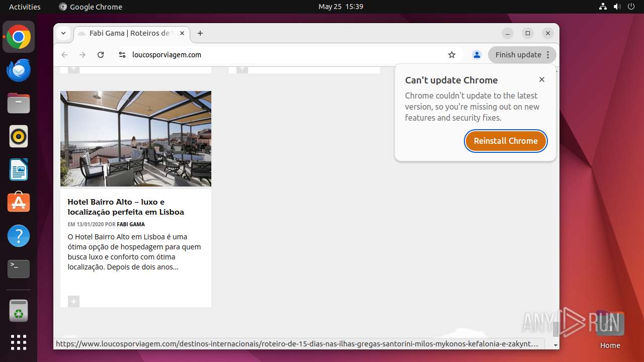Open the power icon in the top bar
This screenshot has height=362, width=644.
631,7
